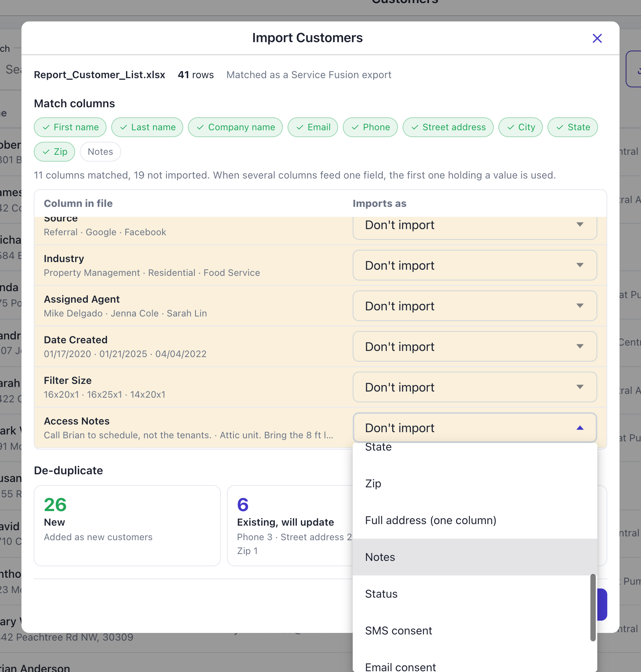Choose Notes in the dropdown list
The height and width of the screenshot is (672, 641).
click(475, 557)
